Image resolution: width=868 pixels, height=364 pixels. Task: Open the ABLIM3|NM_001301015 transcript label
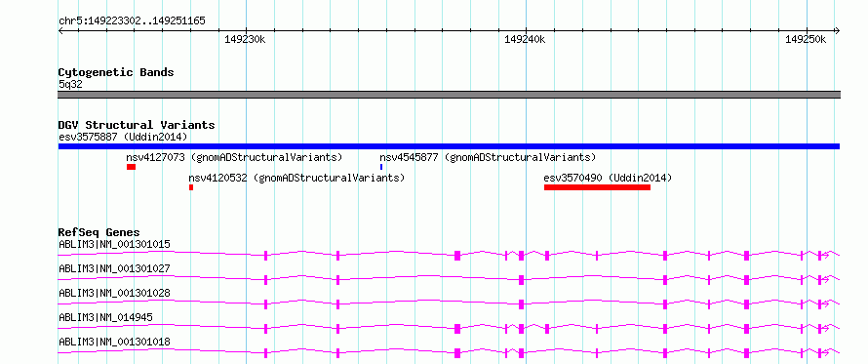click(x=114, y=244)
